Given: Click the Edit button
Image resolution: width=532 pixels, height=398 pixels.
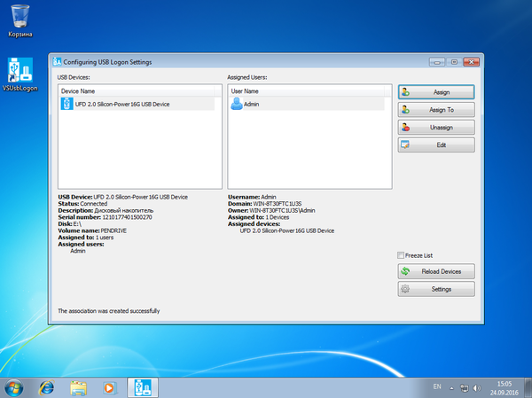Looking at the screenshot, I should [436, 144].
